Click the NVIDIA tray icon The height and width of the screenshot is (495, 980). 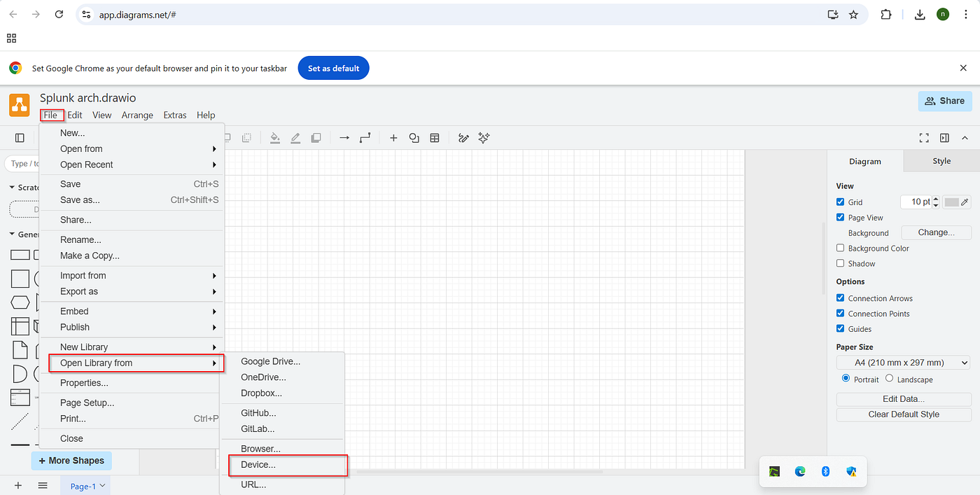point(775,471)
